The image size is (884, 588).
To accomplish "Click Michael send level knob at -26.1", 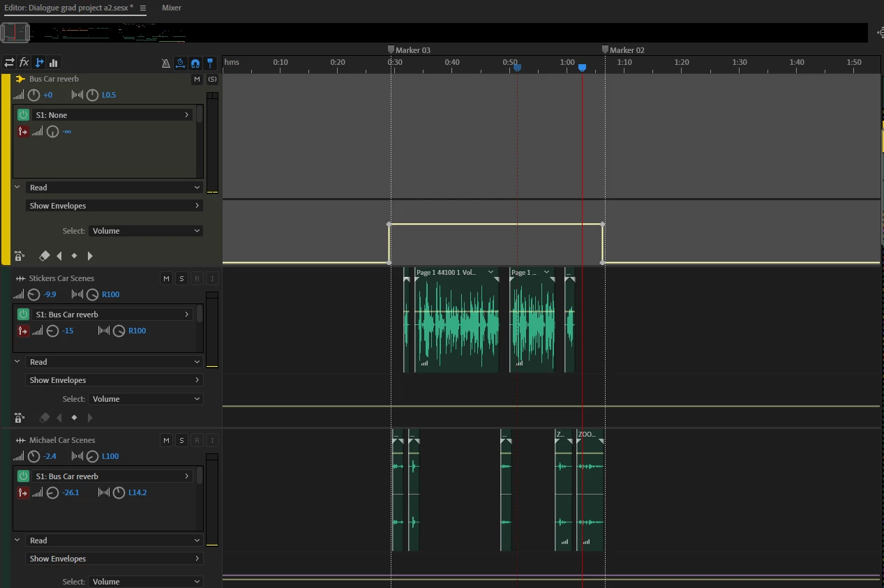I will click(52, 492).
